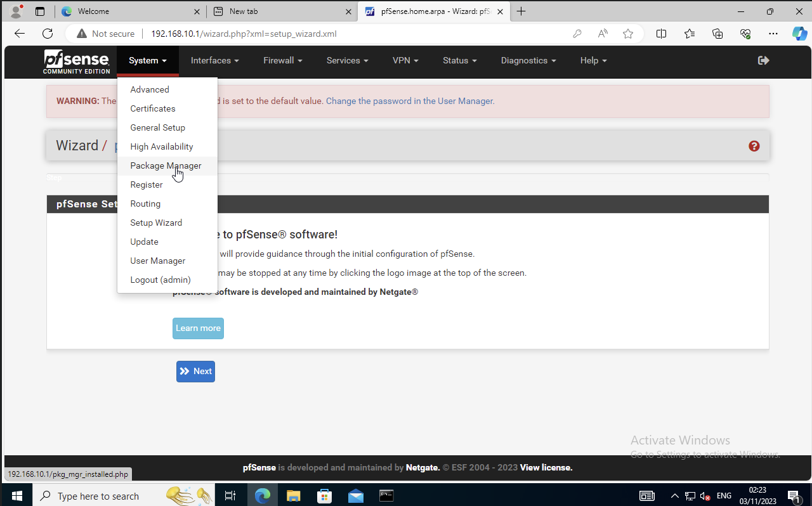Open Routing menu entry
The height and width of the screenshot is (506, 812).
167,204
